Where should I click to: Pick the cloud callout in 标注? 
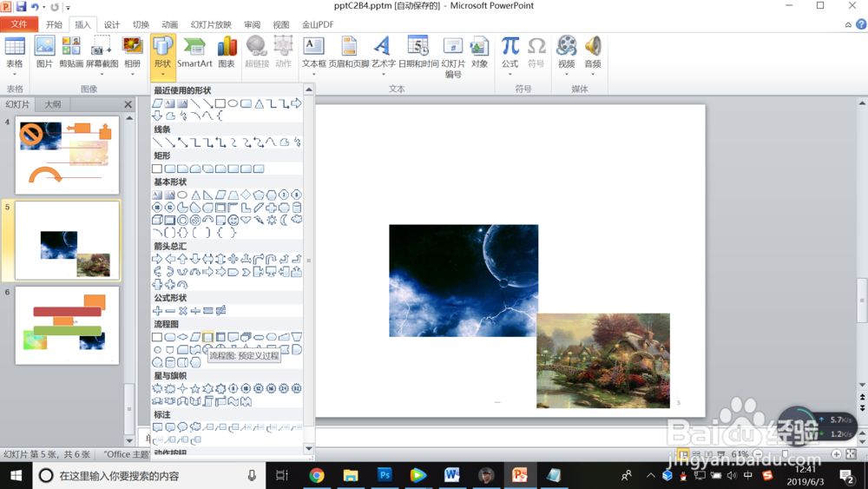tap(194, 427)
